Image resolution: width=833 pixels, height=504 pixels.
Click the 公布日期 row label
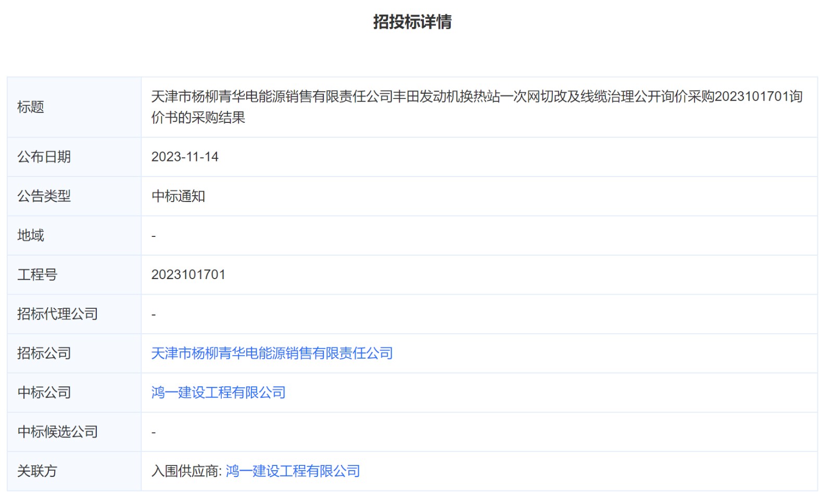tap(44, 157)
